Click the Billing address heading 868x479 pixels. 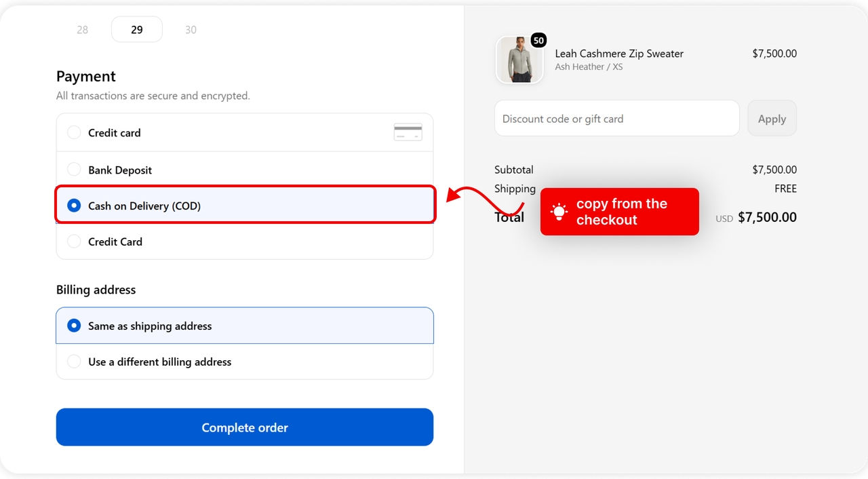[x=96, y=290]
